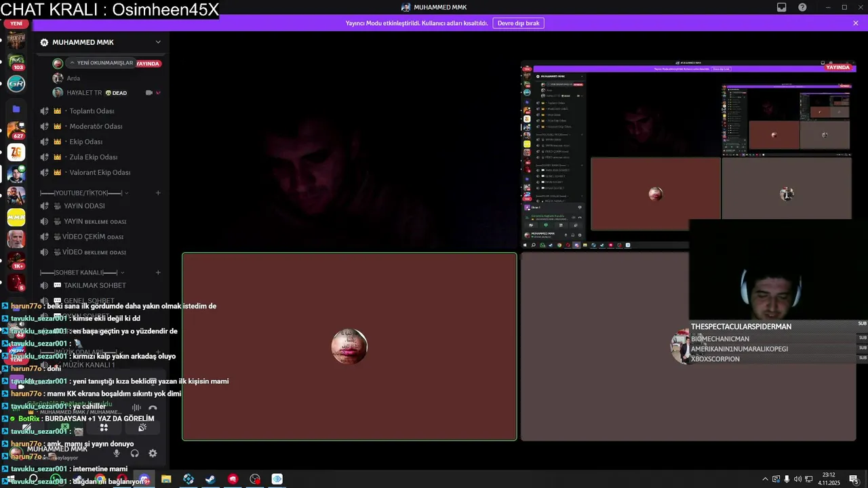Viewport: 868px width, 488px height.
Task: Toggle microphone mute in user panel
Action: pos(117,453)
